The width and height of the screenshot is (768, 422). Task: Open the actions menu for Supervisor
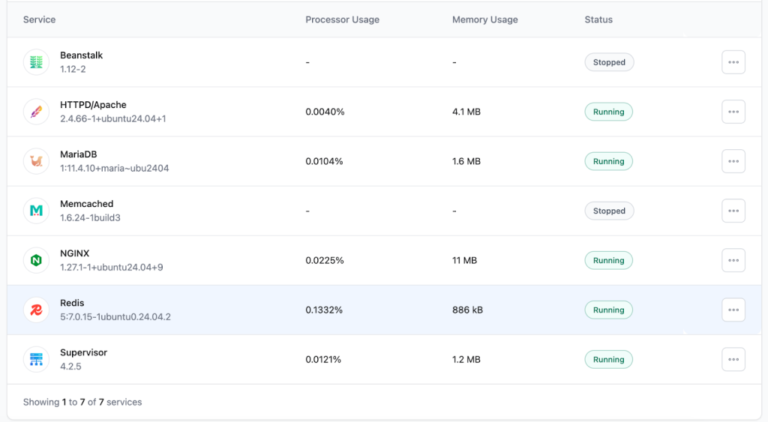click(733, 359)
